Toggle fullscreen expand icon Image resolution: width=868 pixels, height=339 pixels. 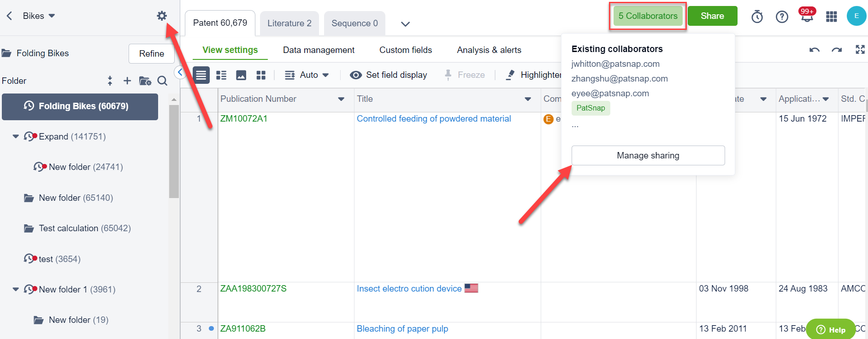(x=860, y=50)
